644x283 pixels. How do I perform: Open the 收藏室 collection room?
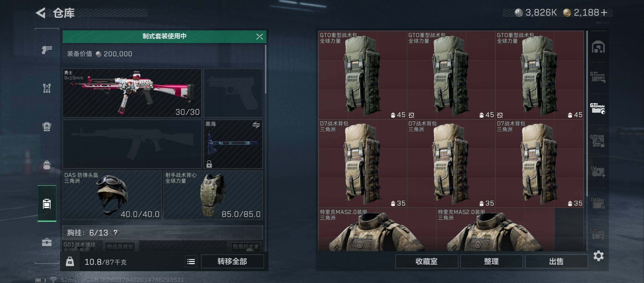tap(426, 262)
